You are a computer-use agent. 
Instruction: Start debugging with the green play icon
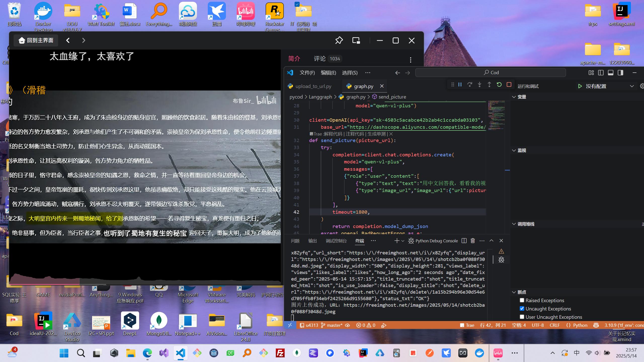point(580,86)
